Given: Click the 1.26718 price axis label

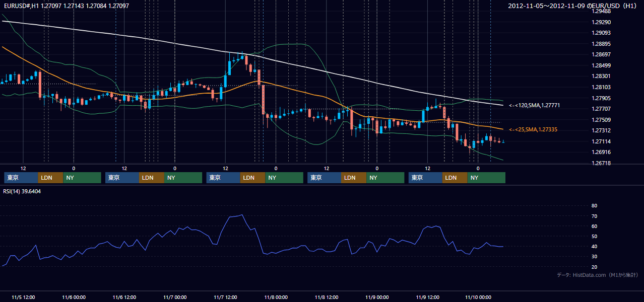Looking at the screenshot, I should pos(601,163).
